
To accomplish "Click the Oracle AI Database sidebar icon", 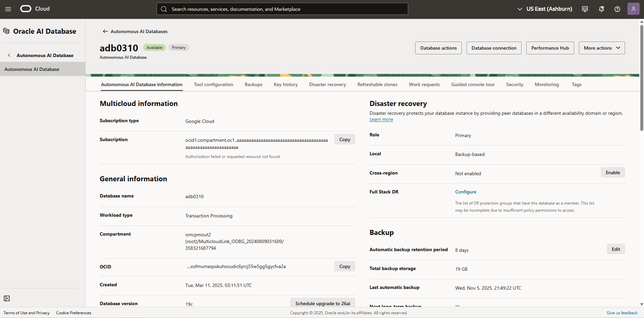I will pos(6,31).
